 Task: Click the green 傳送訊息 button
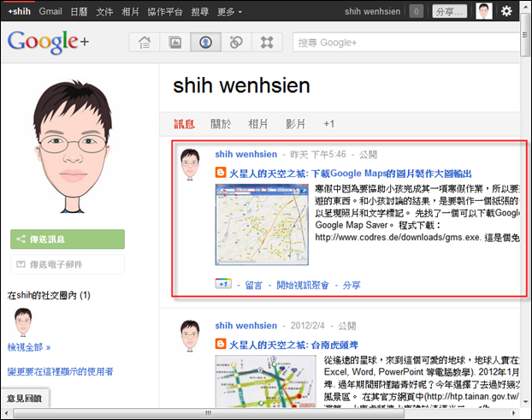[x=68, y=240]
